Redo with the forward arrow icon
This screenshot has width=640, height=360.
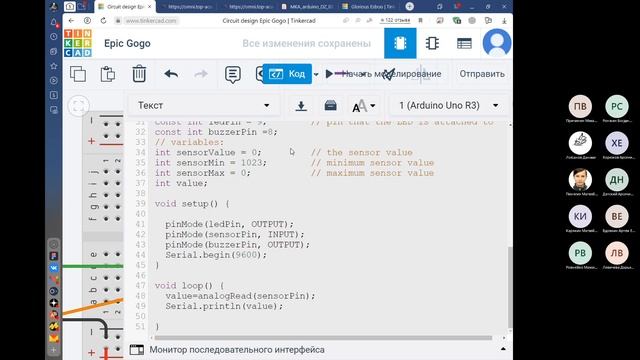(x=200, y=74)
